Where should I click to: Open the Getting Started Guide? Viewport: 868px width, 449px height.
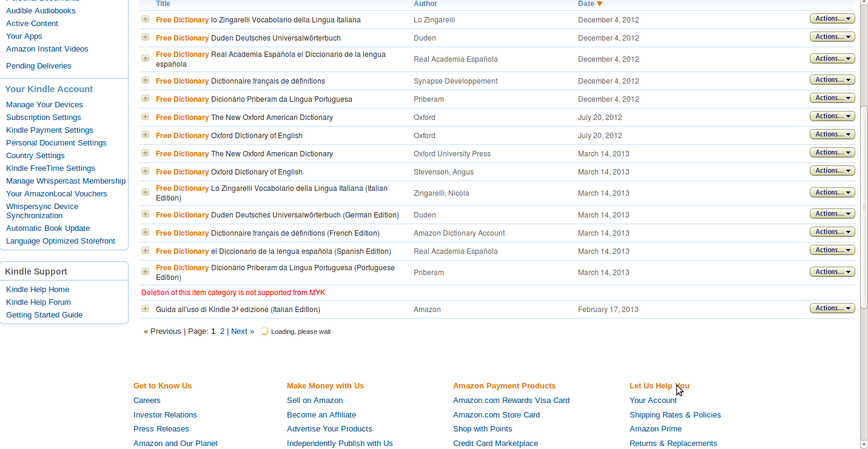(44, 315)
